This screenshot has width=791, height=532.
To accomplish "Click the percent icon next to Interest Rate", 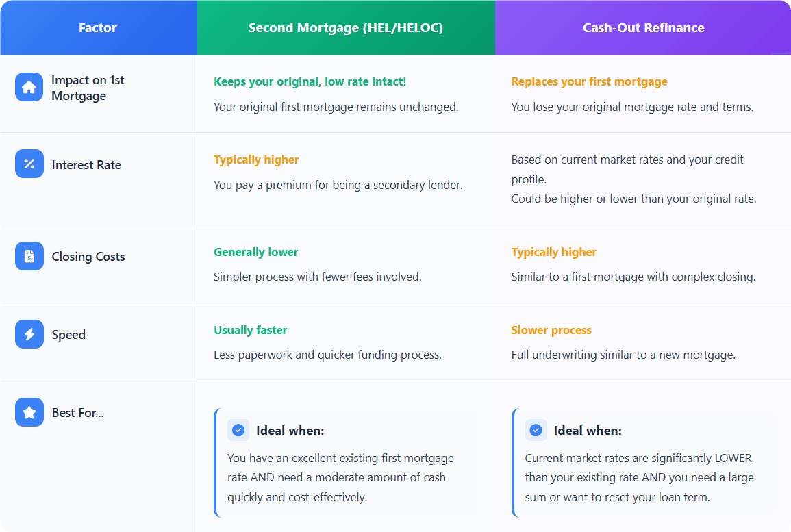I will click(29, 164).
